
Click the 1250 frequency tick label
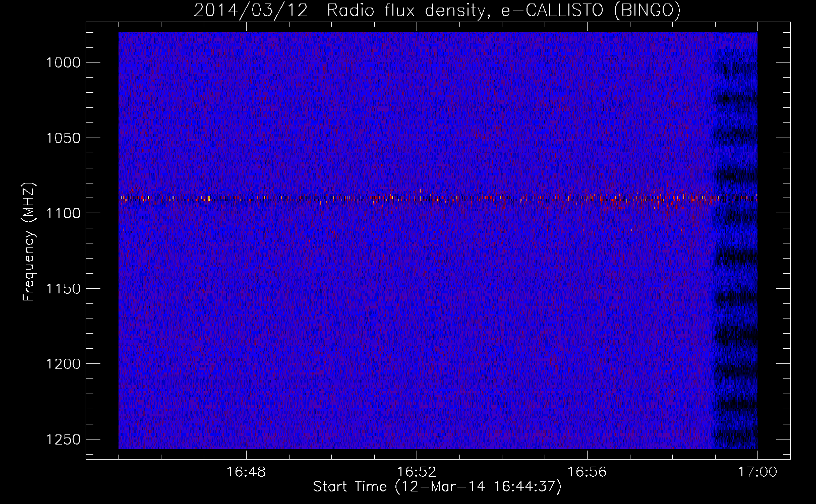[x=63, y=439]
